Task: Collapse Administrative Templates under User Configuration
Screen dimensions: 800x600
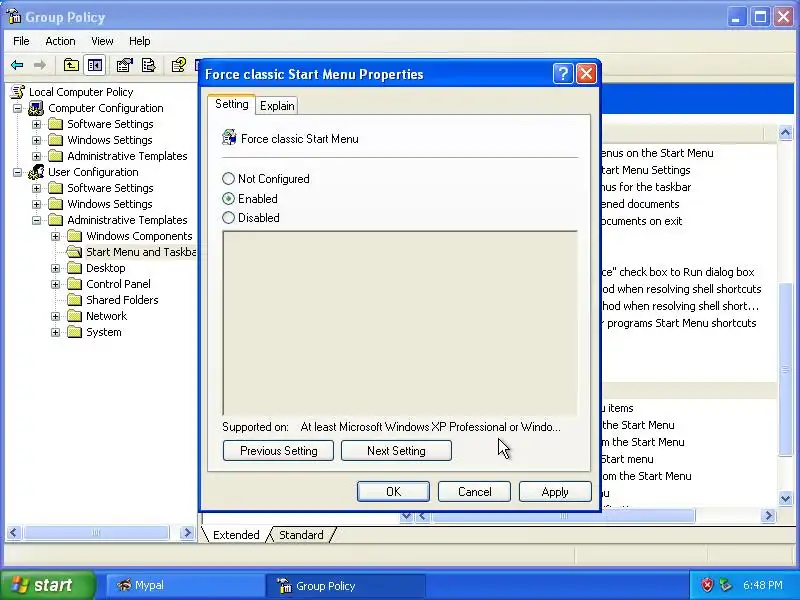Action: [x=36, y=220]
